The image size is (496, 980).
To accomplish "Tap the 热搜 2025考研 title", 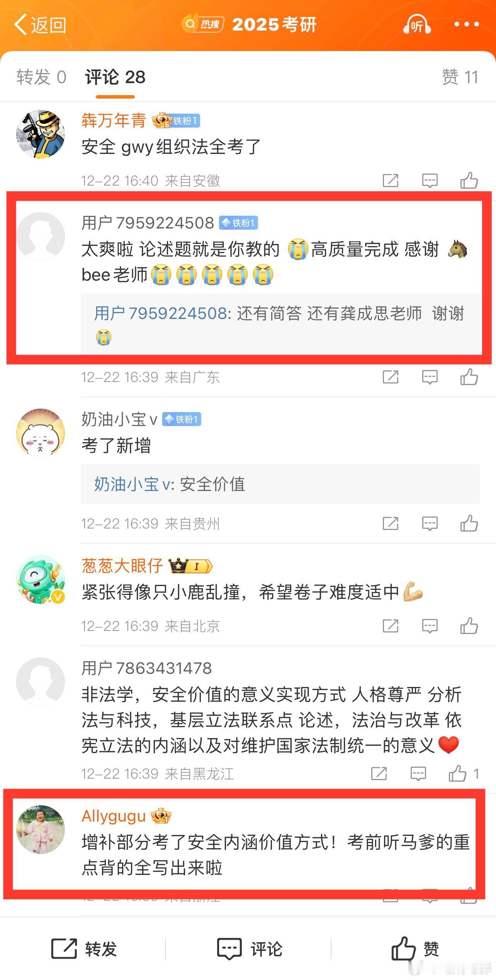I will pos(249,25).
